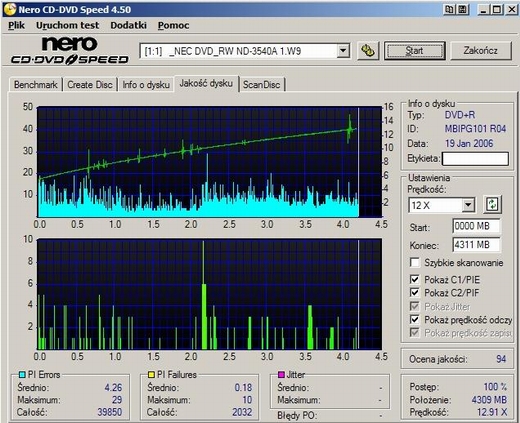Enable the Szybkie skanowanie checkbox
This screenshot has width=520, height=423.
point(415,262)
